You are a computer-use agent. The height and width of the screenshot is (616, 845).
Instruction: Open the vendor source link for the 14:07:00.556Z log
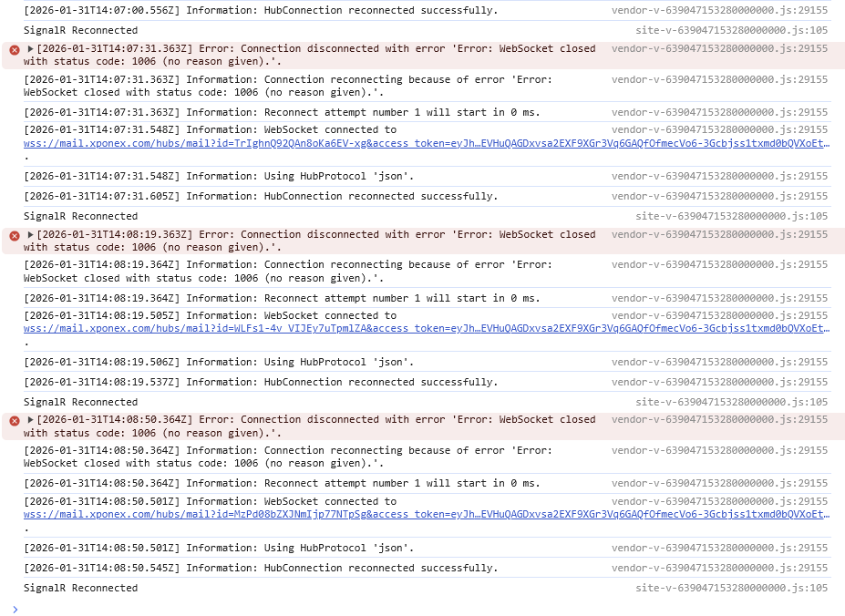click(x=719, y=10)
